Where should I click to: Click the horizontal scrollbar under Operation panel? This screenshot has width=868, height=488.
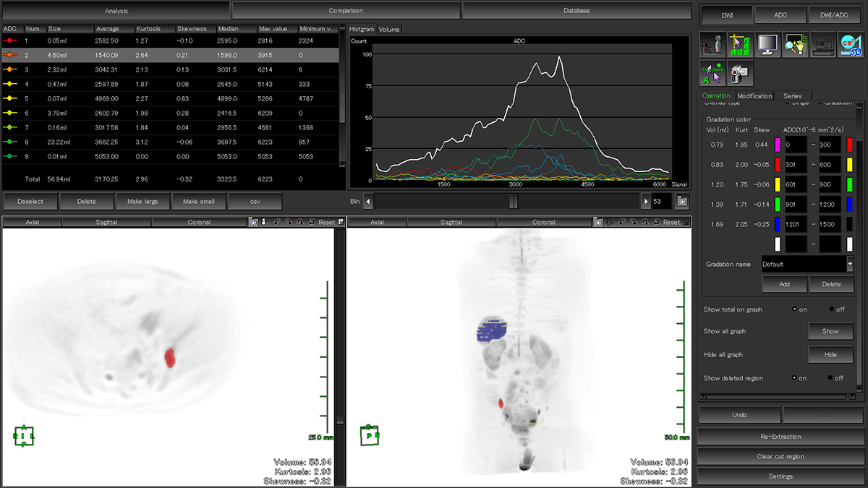click(778, 396)
